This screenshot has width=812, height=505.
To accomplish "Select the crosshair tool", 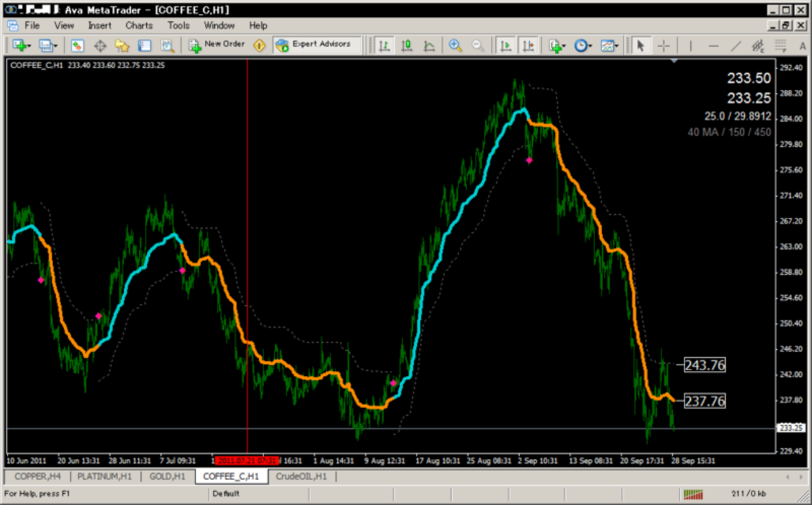I will coord(664,46).
